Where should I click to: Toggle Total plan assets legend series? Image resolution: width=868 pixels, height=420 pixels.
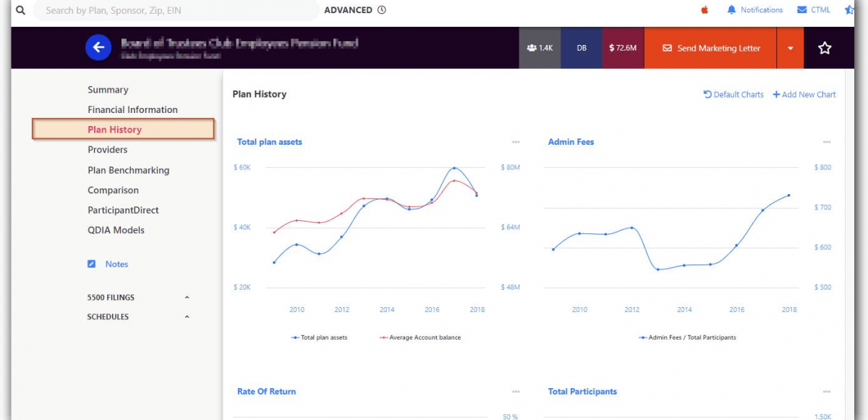[319, 337]
